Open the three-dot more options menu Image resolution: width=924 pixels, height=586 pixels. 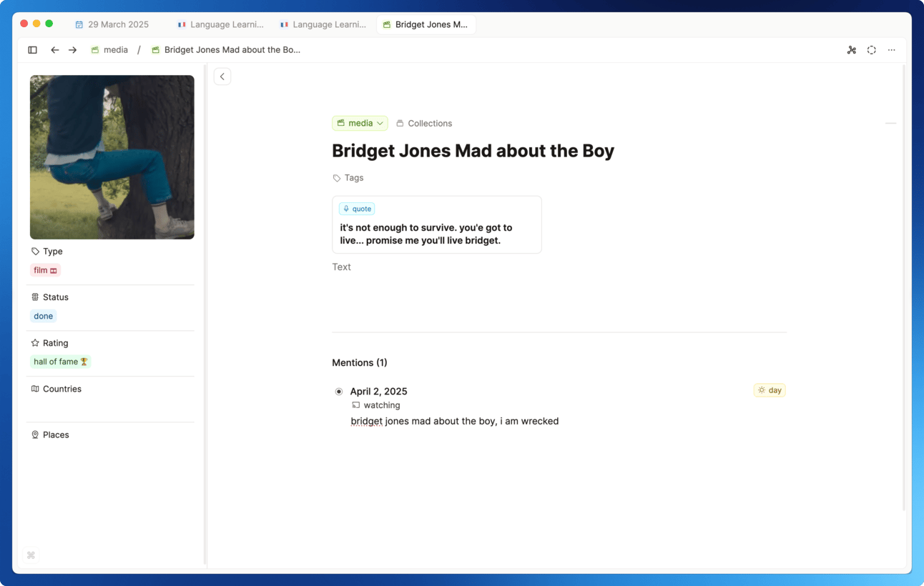[x=891, y=50]
